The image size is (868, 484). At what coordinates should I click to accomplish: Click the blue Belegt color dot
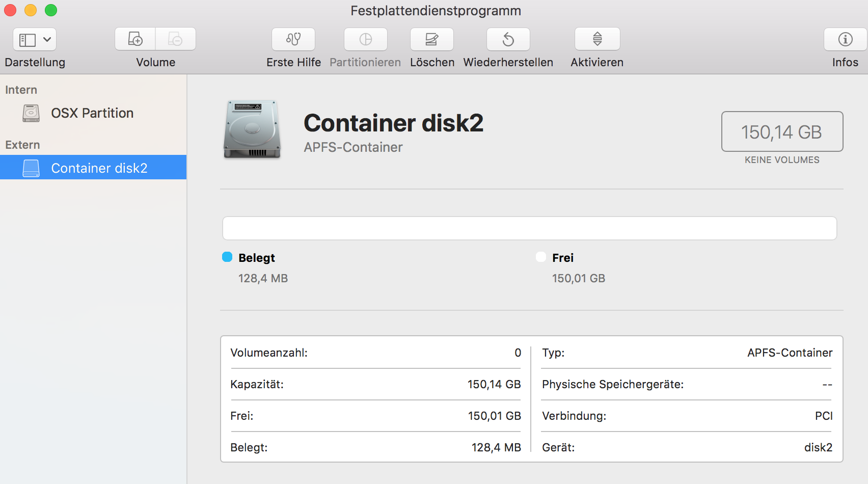click(x=227, y=257)
